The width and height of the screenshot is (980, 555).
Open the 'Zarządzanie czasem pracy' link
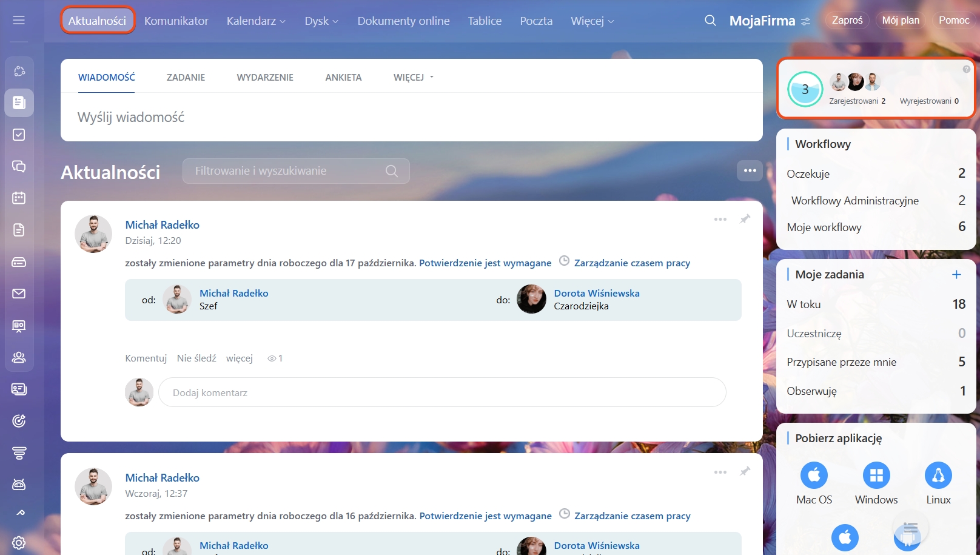(x=632, y=263)
